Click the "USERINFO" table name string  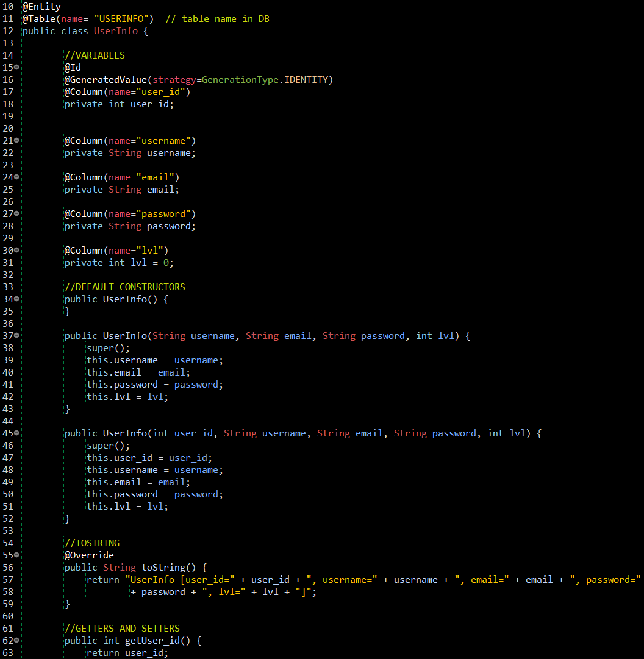click(x=121, y=19)
